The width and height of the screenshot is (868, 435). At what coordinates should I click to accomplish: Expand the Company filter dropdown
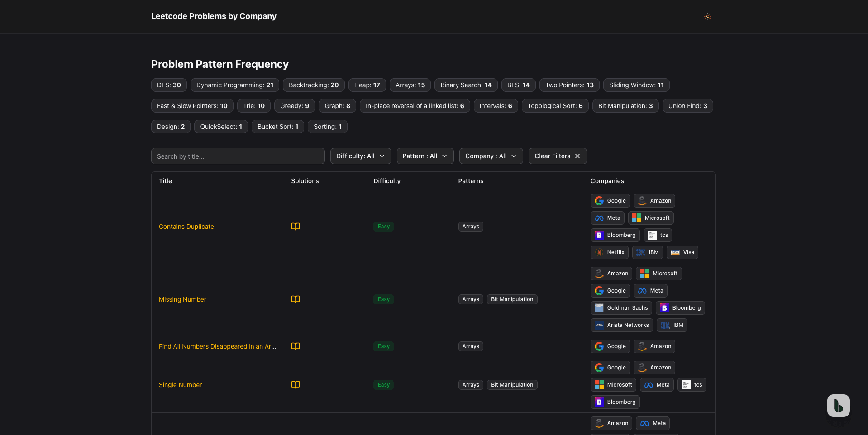tap(491, 156)
